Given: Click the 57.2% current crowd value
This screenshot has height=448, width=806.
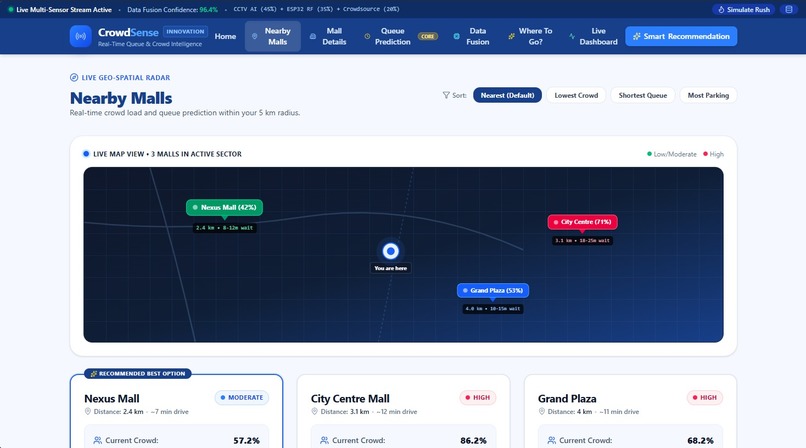Looking at the screenshot, I should (x=246, y=441).
